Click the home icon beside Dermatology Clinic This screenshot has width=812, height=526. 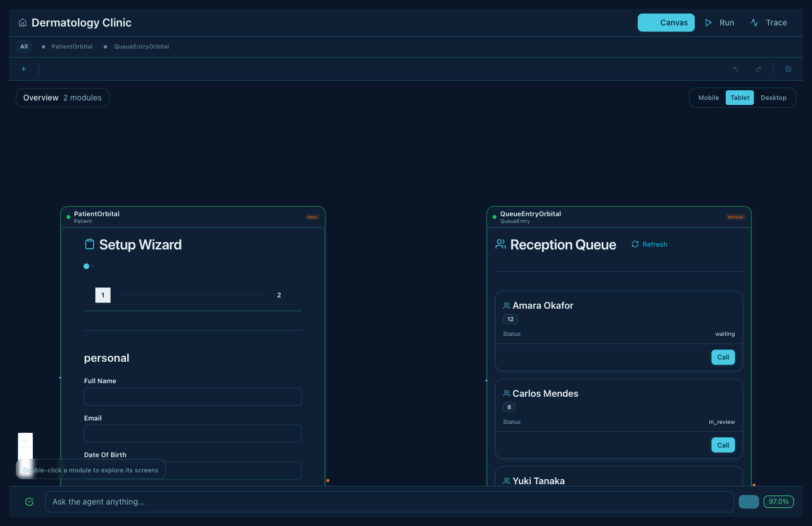(23, 23)
